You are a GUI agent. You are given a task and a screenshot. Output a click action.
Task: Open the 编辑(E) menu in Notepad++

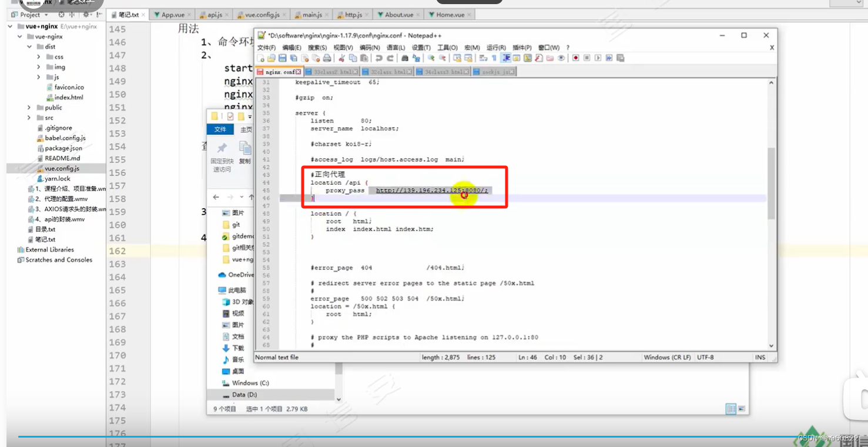tap(291, 48)
